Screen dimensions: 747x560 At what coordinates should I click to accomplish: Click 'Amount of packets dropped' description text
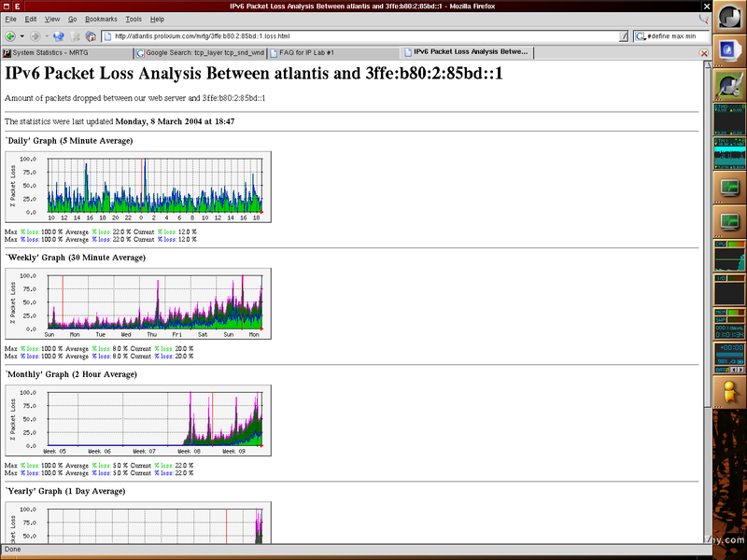click(134, 98)
